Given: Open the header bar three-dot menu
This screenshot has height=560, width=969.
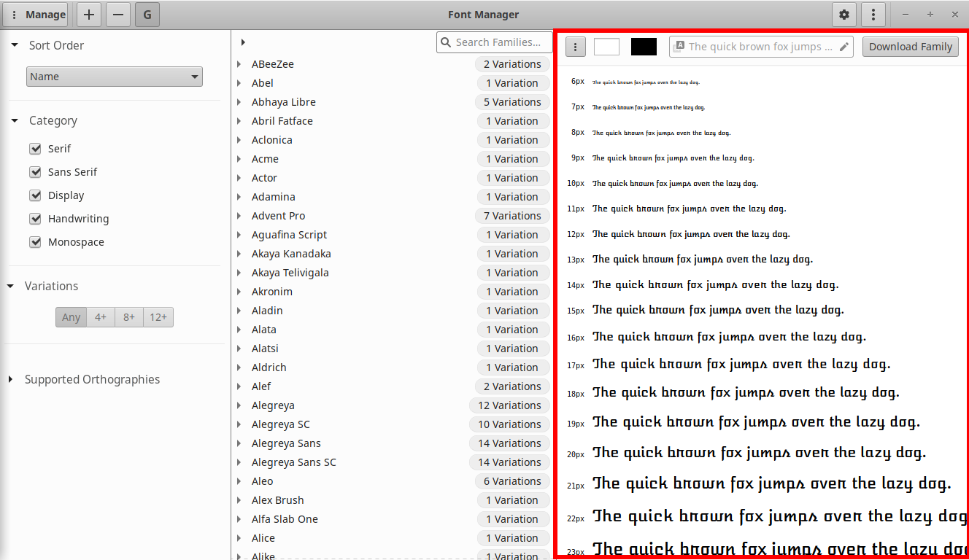Looking at the screenshot, I should pyautogui.click(x=873, y=15).
